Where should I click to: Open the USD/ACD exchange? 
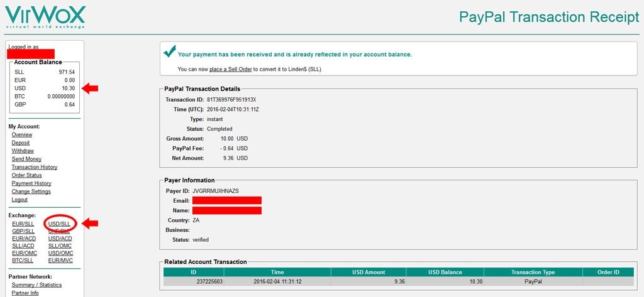60,239
